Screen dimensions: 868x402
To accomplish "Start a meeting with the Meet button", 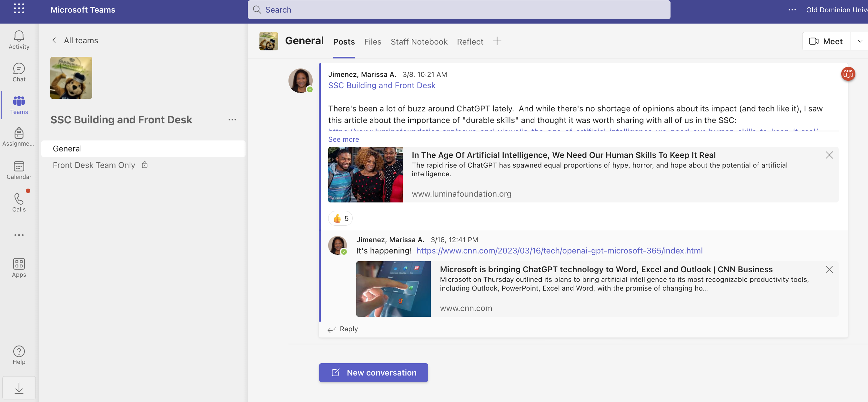I will click(x=826, y=41).
